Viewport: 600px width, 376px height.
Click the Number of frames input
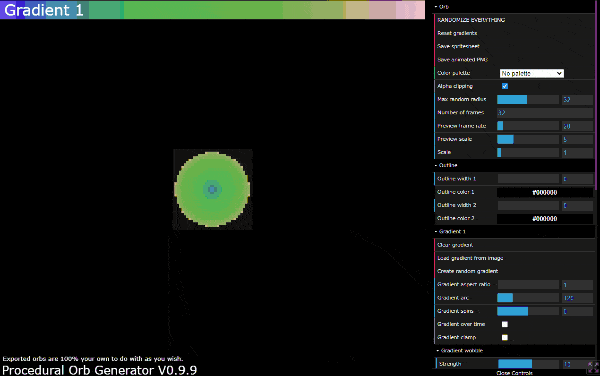click(545, 112)
